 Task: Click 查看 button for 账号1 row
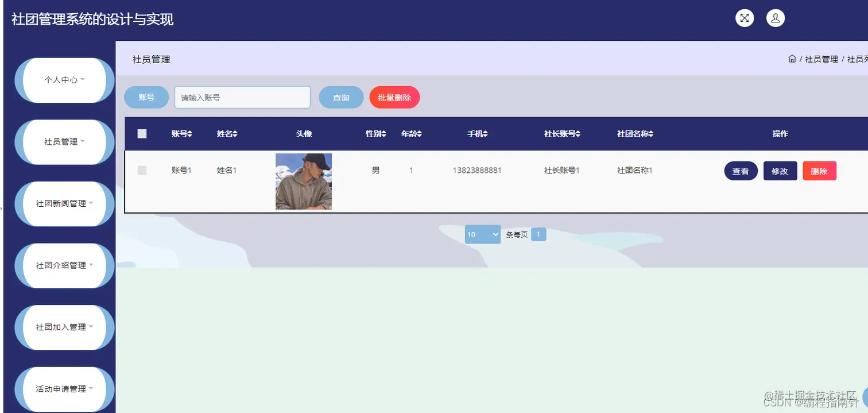[741, 171]
